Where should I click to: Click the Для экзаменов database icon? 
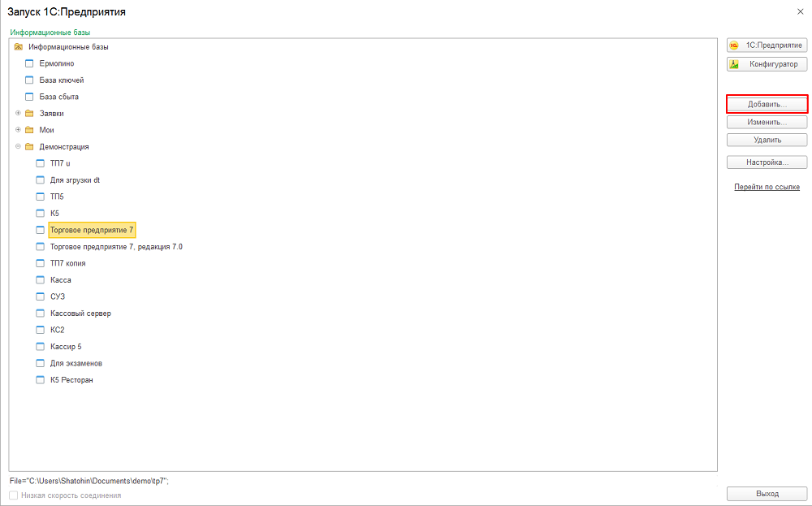click(x=41, y=363)
